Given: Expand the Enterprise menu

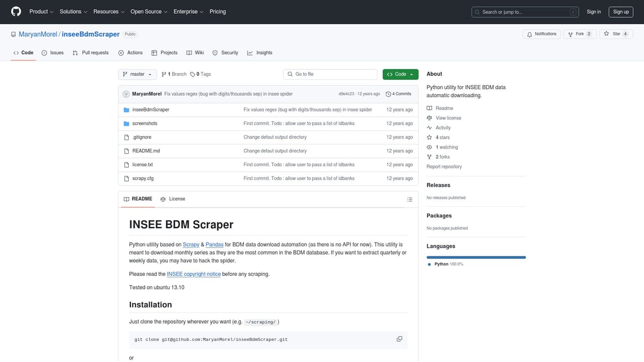Looking at the screenshot, I should 188,11.
